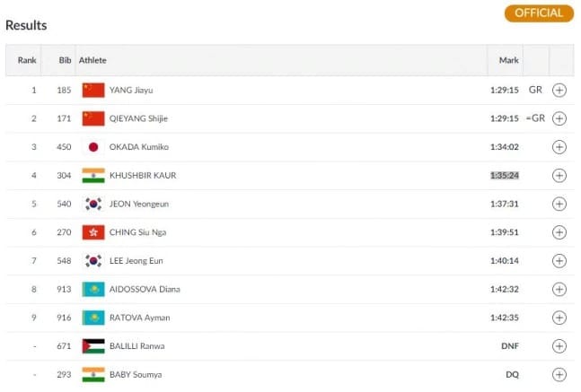The width and height of the screenshot is (581, 392).
Task: Click plus icon for CHING Siu Nga
Action: 559,232
